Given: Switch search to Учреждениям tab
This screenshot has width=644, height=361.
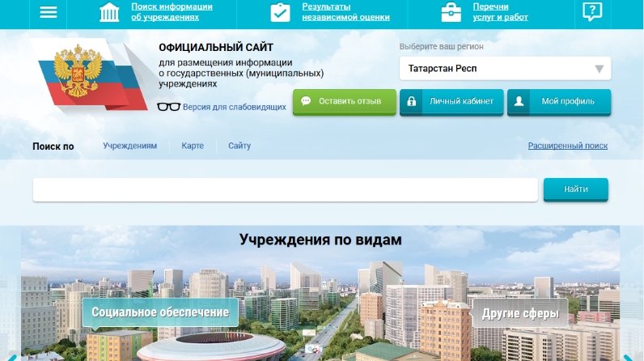Looking at the screenshot, I should pyautogui.click(x=129, y=146).
